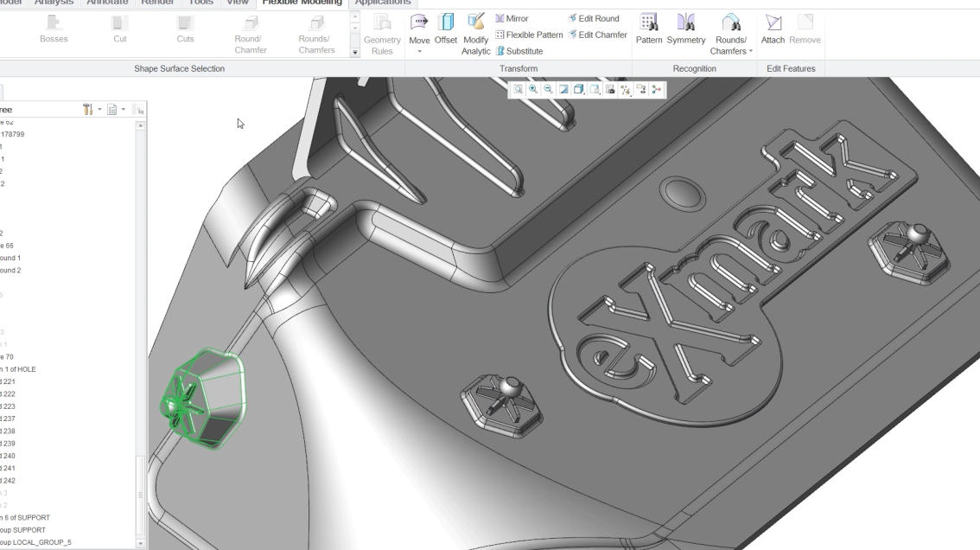
Task: Open Geometry Rules
Action: (382, 35)
